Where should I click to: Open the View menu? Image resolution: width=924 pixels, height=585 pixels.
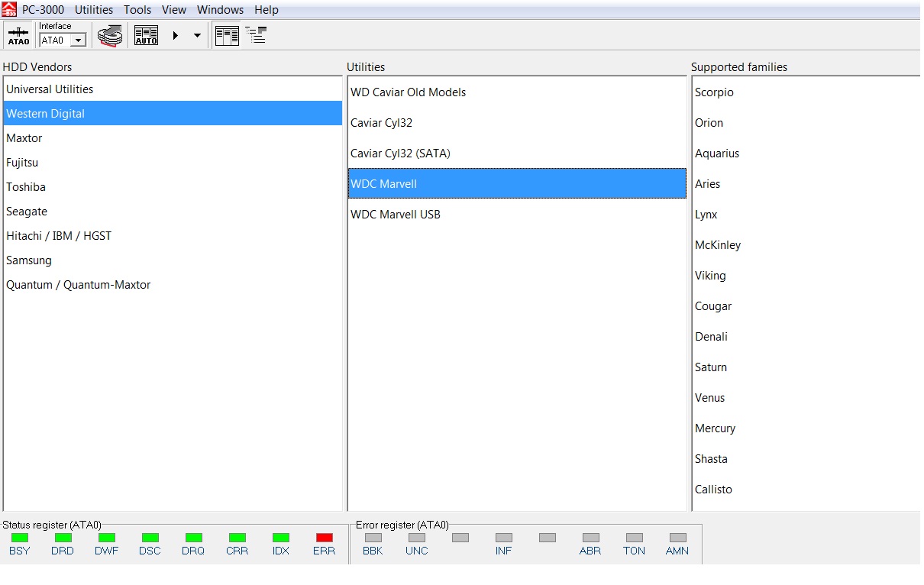pyautogui.click(x=174, y=10)
